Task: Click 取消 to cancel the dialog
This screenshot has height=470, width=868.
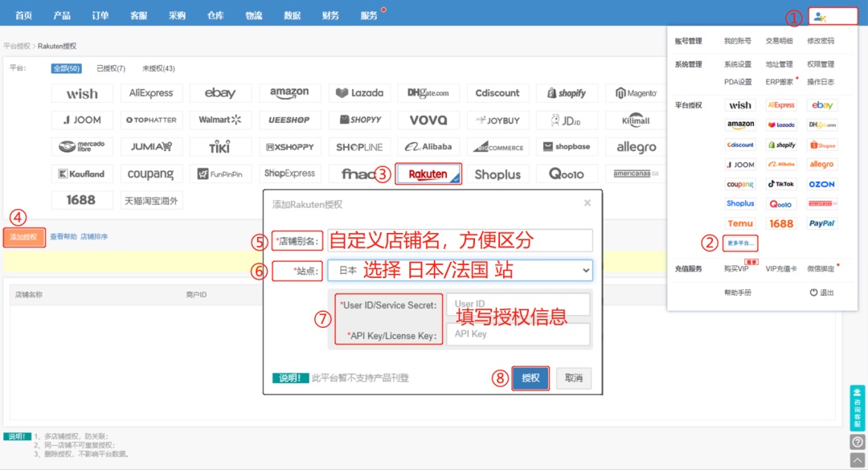Action: [x=573, y=378]
